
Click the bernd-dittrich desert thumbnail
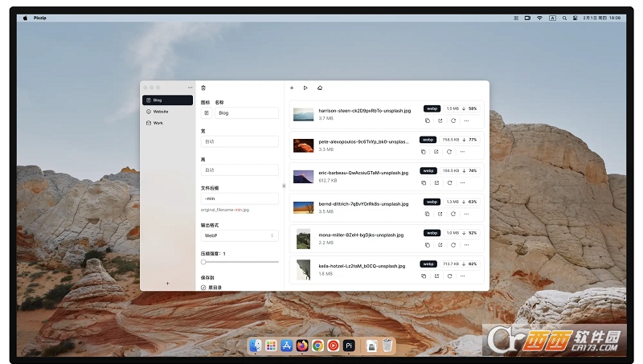(304, 208)
